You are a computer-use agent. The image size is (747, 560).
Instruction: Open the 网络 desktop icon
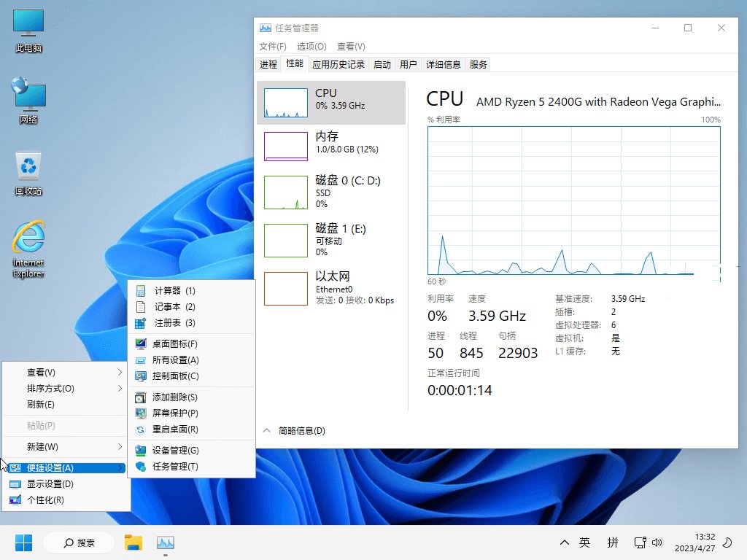(x=27, y=97)
